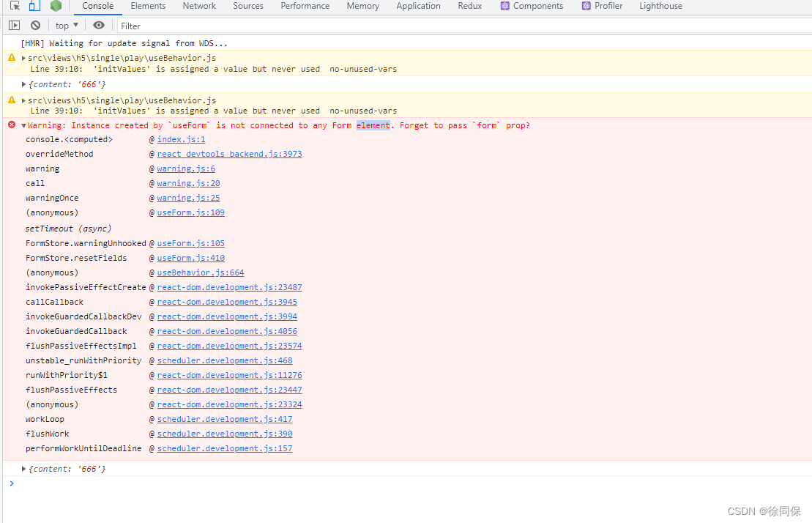Viewport: 812px width, 523px height.
Task: Follow the react-dom.development.js:23487 link
Action: tap(229, 287)
